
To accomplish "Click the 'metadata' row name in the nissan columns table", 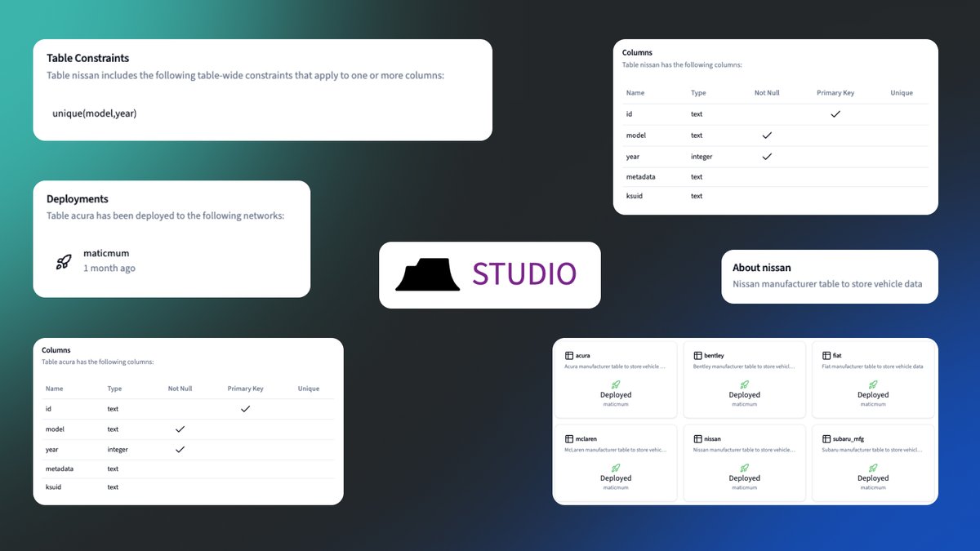I will point(641,176).
